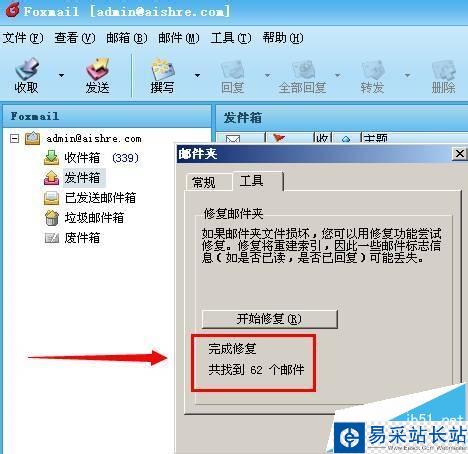
Task: Open the 垃圾邮件箱 junk folder icon
Action: tap(52, 218)
